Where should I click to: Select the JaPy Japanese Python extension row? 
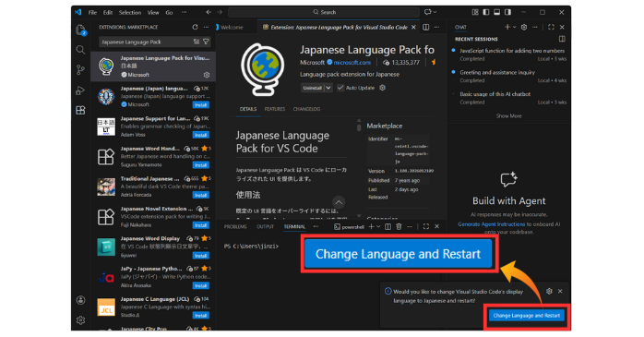click(153, 277)
